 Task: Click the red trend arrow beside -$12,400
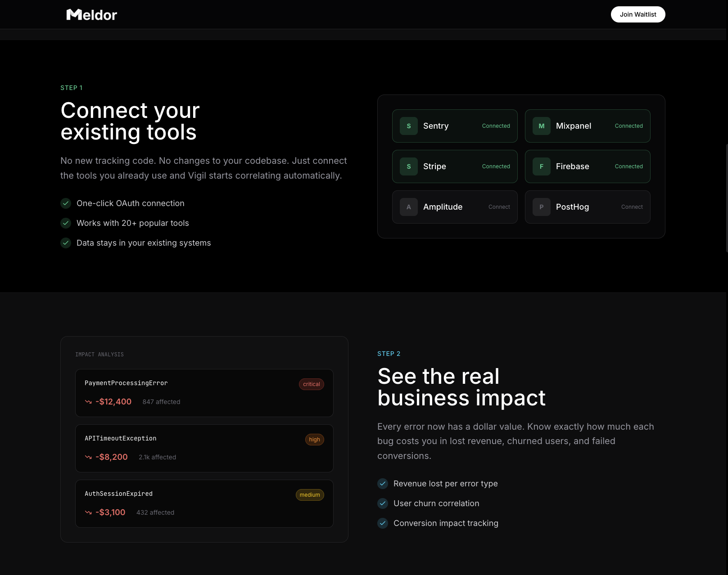(x=89, y=402)
